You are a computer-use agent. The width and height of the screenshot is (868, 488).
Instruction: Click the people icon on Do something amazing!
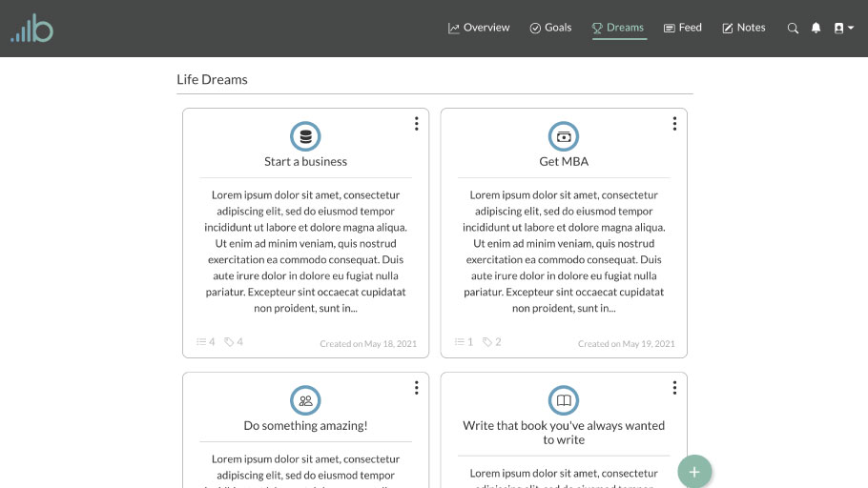(305, 400)
